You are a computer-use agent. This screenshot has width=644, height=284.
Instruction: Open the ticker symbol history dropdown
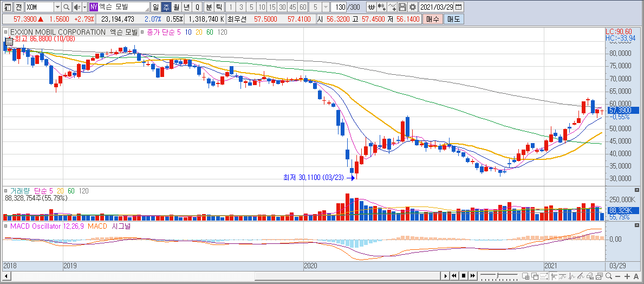[57, 7]
